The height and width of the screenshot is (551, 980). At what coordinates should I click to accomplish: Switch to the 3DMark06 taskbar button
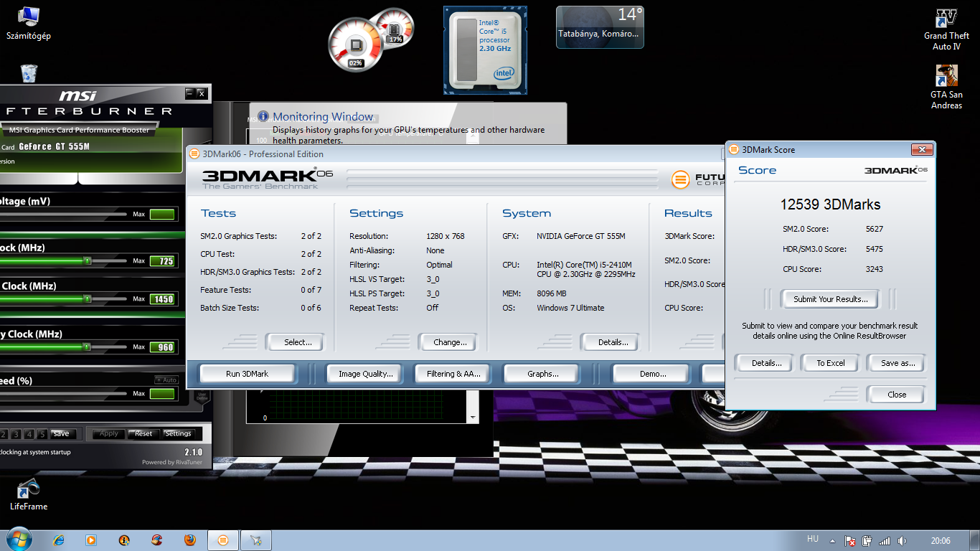pos(223,540)
